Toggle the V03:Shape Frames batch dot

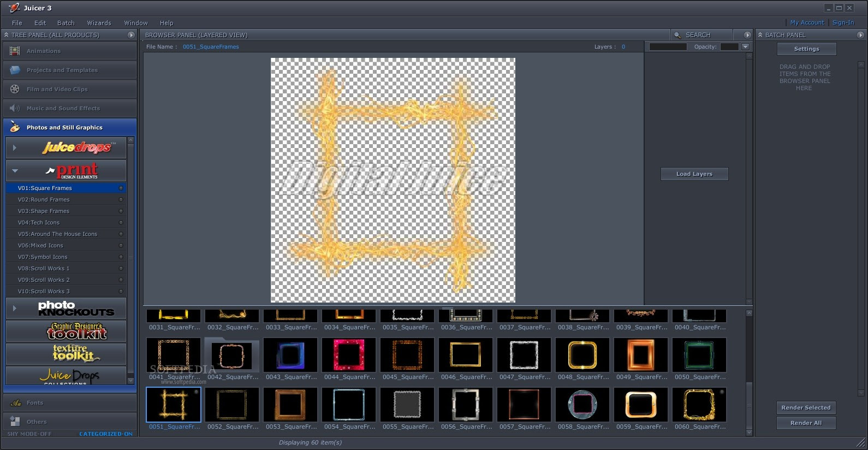click(121, 211)
